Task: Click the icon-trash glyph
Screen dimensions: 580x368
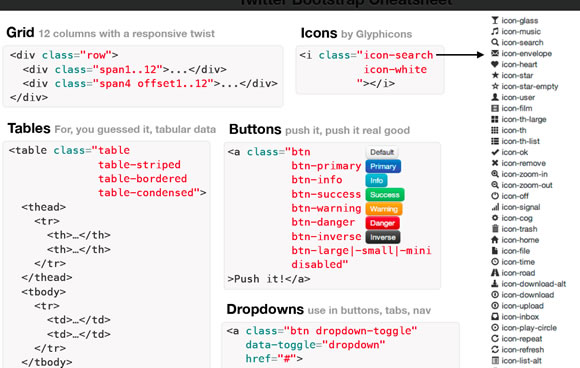Action: [x=495, y=229]
